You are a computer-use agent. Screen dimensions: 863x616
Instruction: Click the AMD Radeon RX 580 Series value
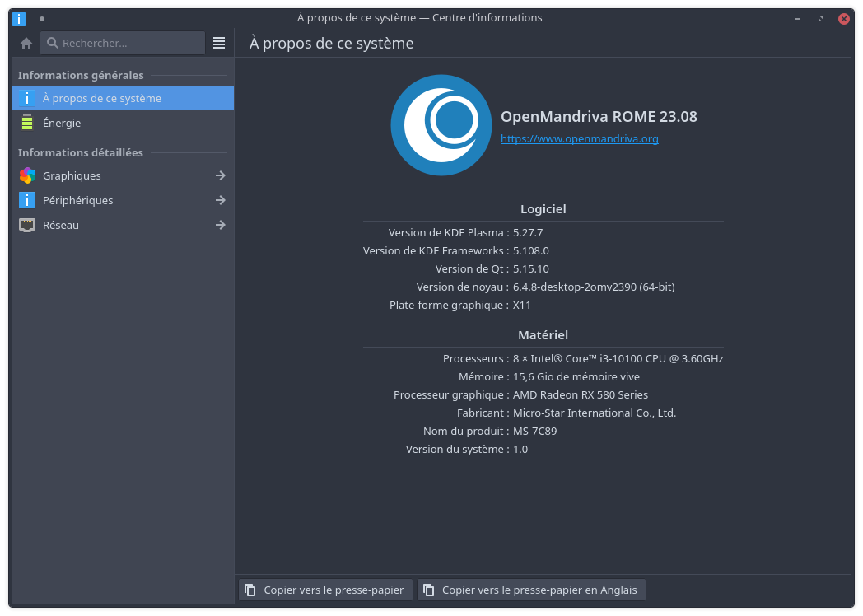point(581,395)
